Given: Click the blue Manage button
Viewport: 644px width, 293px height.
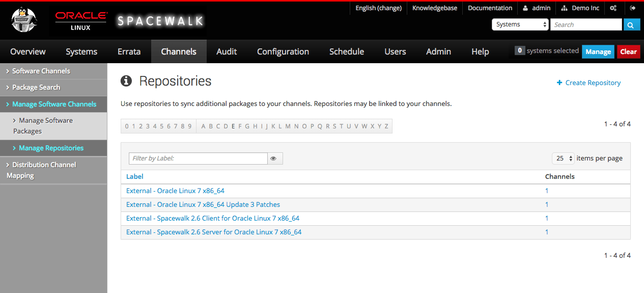Looking at the screenshot, I should tap(598, 51).
